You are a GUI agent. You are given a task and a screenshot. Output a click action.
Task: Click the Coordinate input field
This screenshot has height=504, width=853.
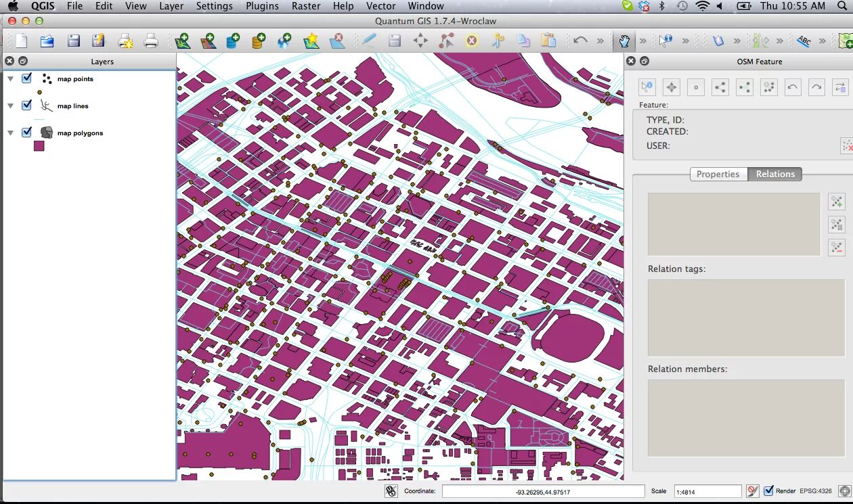[543, 492]
